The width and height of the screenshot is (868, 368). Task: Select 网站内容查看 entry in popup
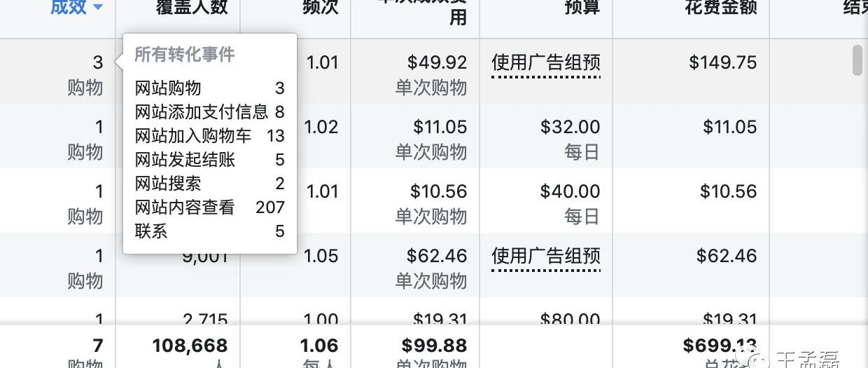(x=210, y=207)
